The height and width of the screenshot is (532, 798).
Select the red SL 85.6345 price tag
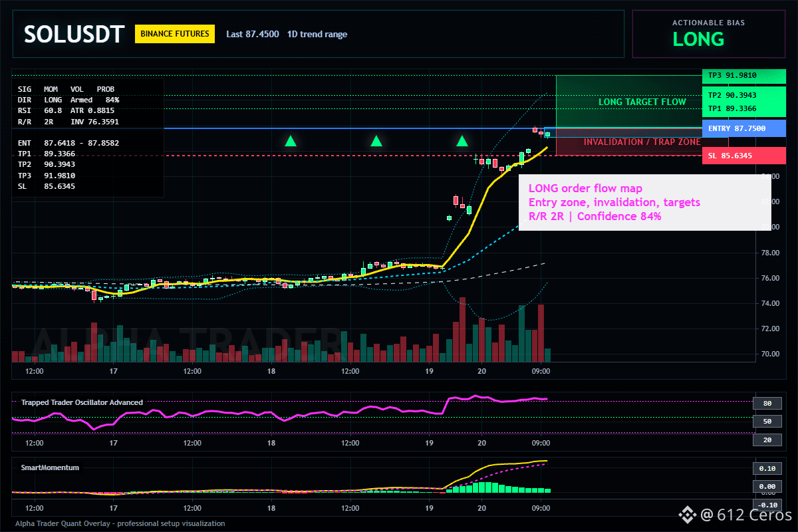743,156
